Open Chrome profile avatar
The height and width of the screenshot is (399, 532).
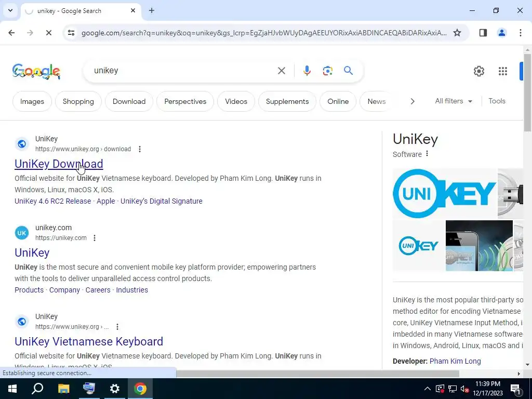502,33
